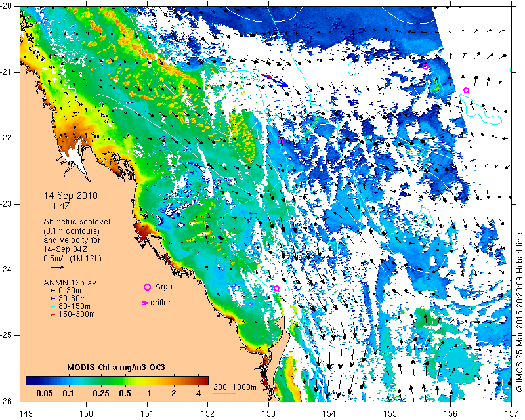Click the 'MODIS Chl-a mg/m3 OC3' title
The height and width of the screenshot is (420, 525).
(116, 367)
